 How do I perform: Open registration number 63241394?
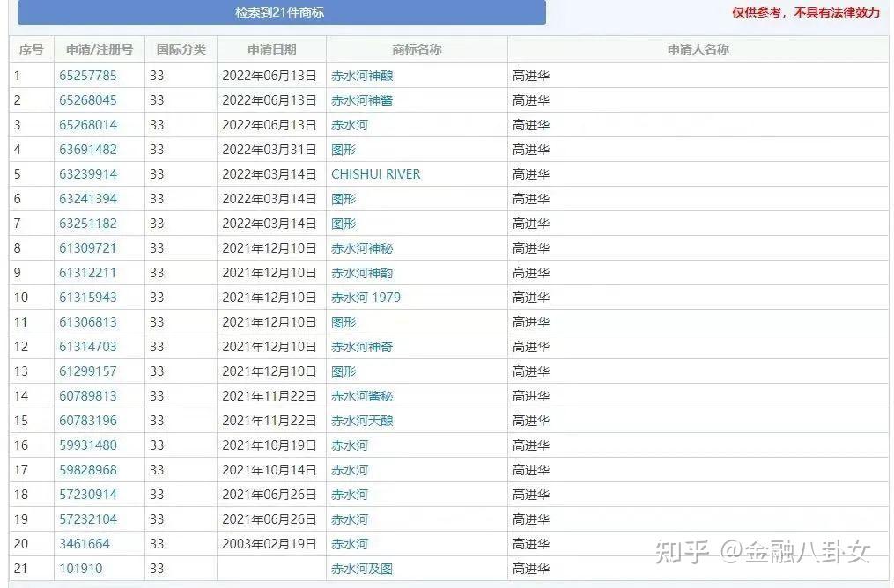tap(88, 199)
